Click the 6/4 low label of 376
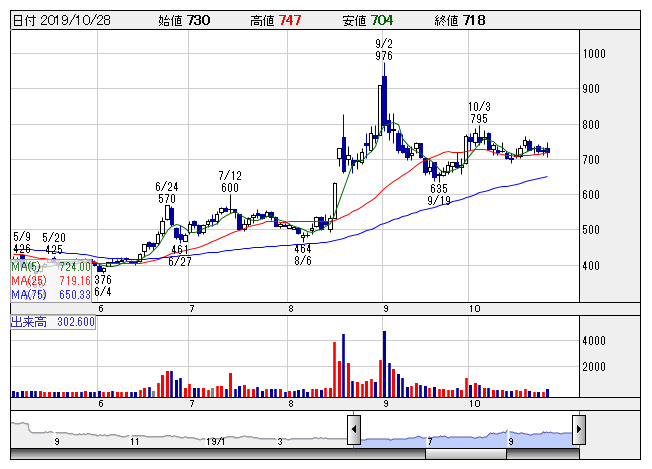The width and height of the screenshot is (652, 469). coord(103,286)
